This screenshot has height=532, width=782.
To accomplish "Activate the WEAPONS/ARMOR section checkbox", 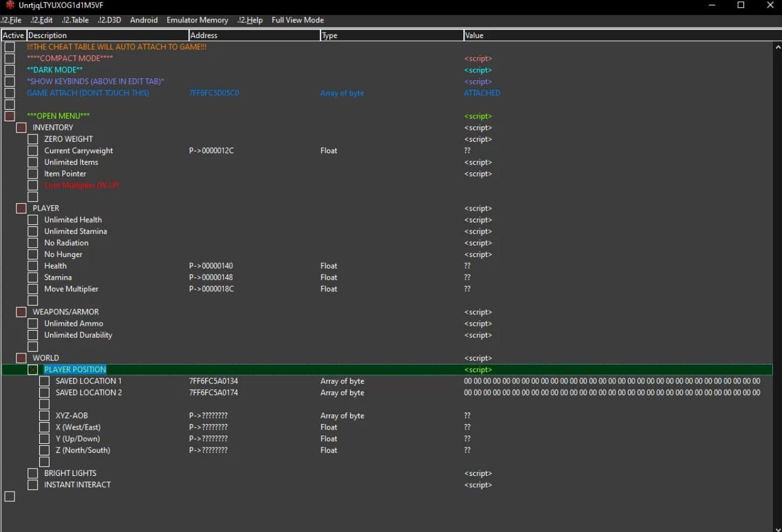I will pyautogui.click(x=21, y=312).
